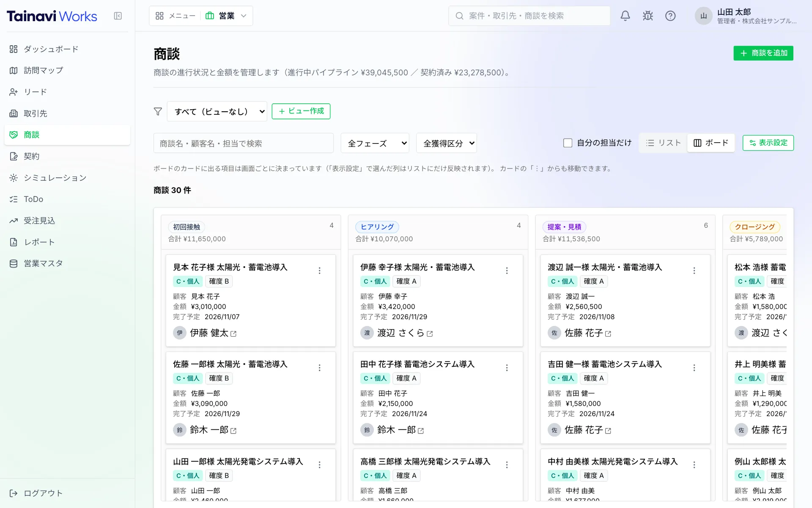Open 伊藤 健太 external link icon
Image resolution: width=812 pixels, height=508 pixels.
pyautogui.click(x=233, y=334)
